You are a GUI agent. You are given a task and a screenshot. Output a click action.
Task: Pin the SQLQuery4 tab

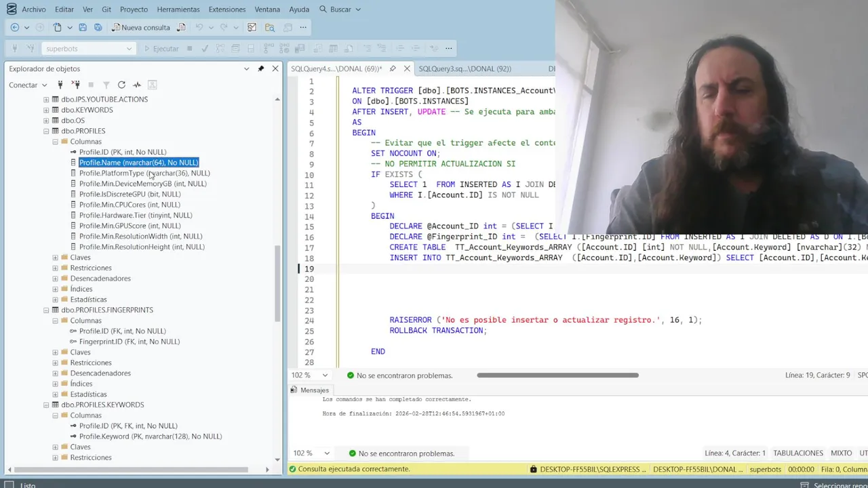click(x=393, y=68)
